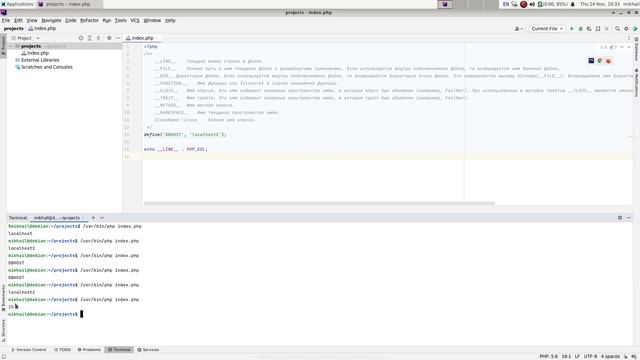The width and height of the screenshot is (640, 360).
Task: Open Scratches and Consoles node
Action: pyautogui.click(x=47, y=67)
